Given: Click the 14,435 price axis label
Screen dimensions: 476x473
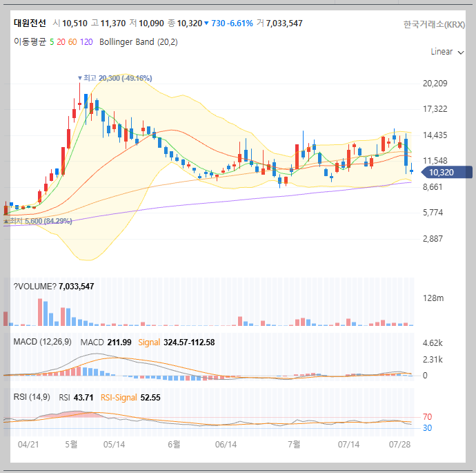Looking at the screenshot, I should point(435,135).
